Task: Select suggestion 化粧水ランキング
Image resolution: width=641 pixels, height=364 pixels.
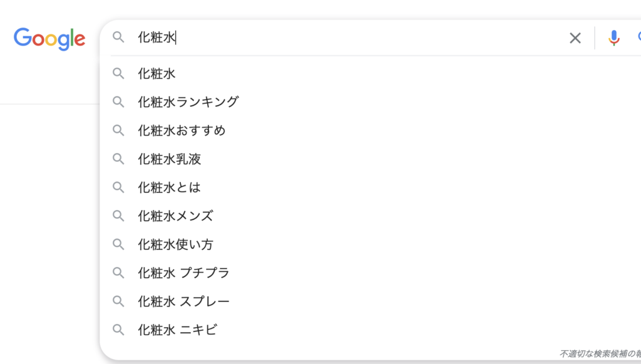Action: 371,102
